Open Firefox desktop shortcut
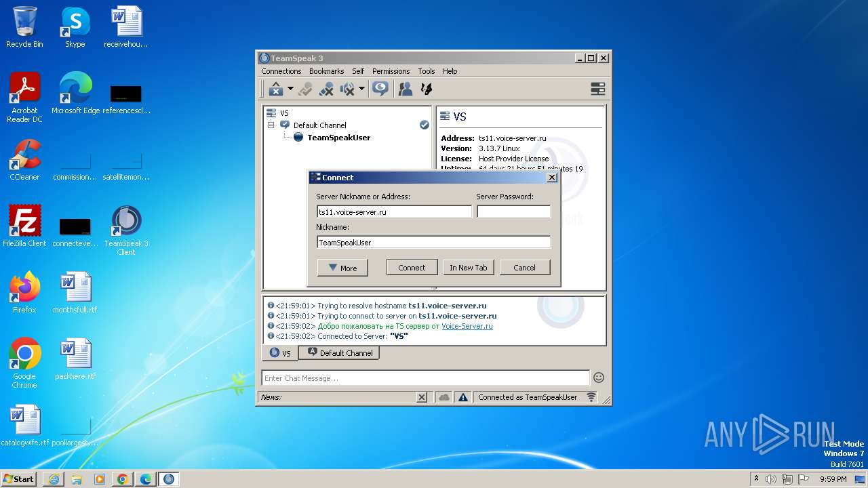This screenshot has width=868, height=488. (x=24, y=293)
